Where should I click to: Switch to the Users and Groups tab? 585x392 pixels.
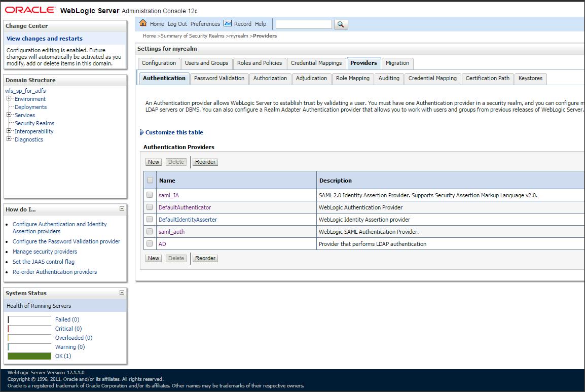206,63
